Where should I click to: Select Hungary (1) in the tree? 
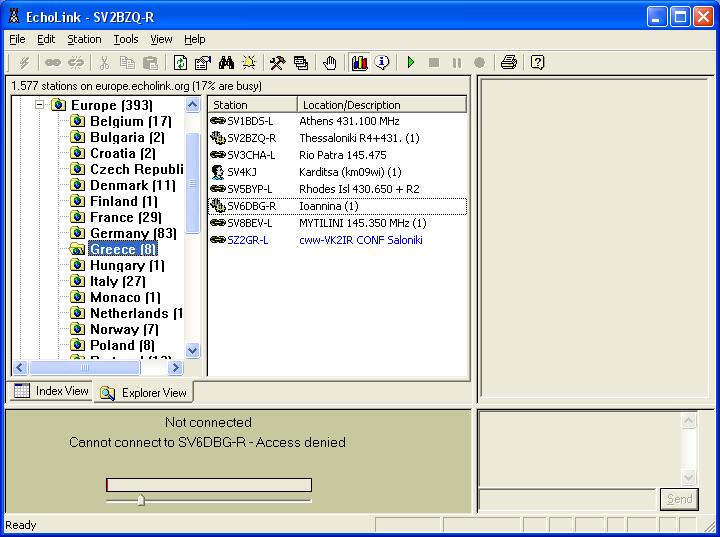(x=127, y=266)
